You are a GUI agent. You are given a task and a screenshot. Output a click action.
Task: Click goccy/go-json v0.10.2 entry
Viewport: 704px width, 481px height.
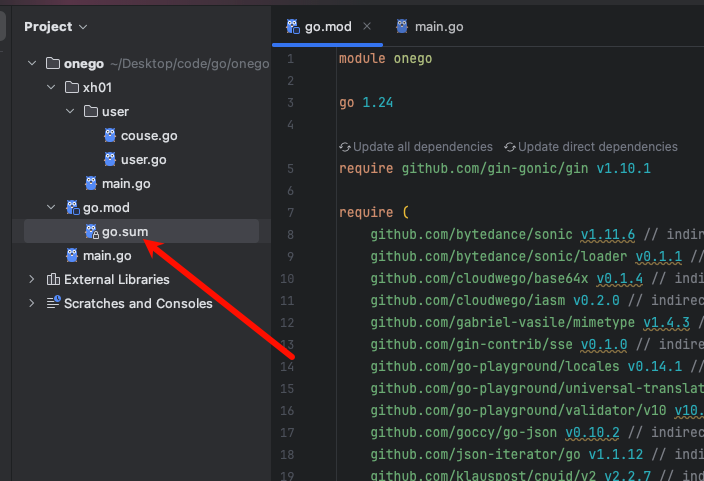coord(495,432)
